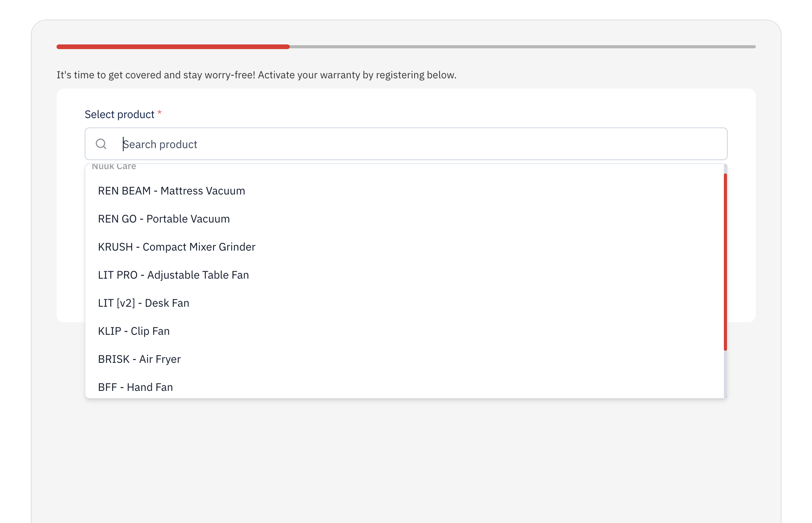The width and height of the screenshot is (812, 523).
Task: Click the red dropdown scrollbar thumb
Action: [x=725, y=262]
